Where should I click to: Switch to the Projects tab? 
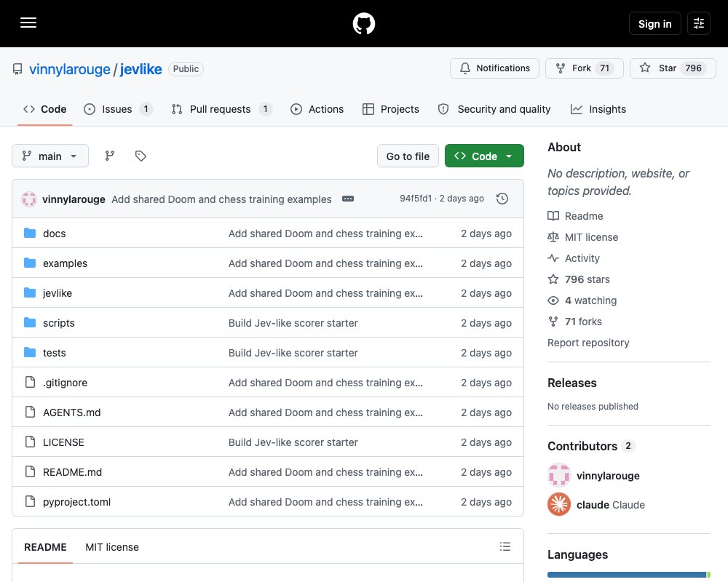[391, 109]
